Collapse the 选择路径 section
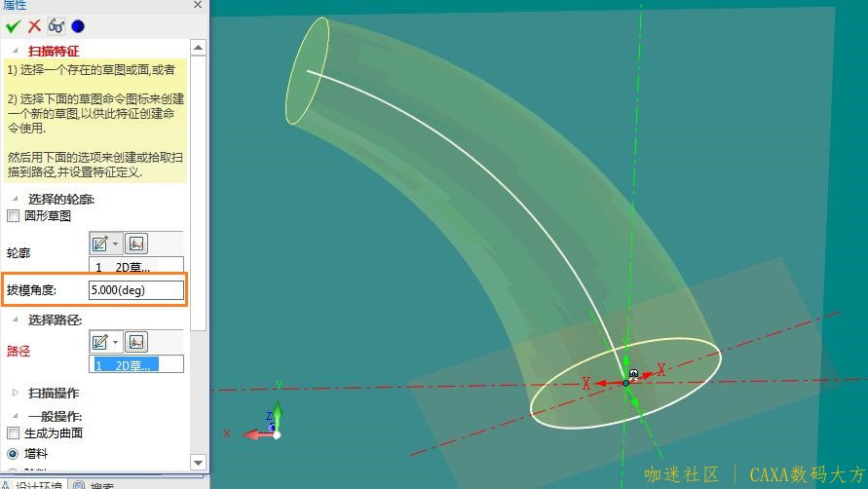This screenshot has height=489, width=868. (15, 320)
